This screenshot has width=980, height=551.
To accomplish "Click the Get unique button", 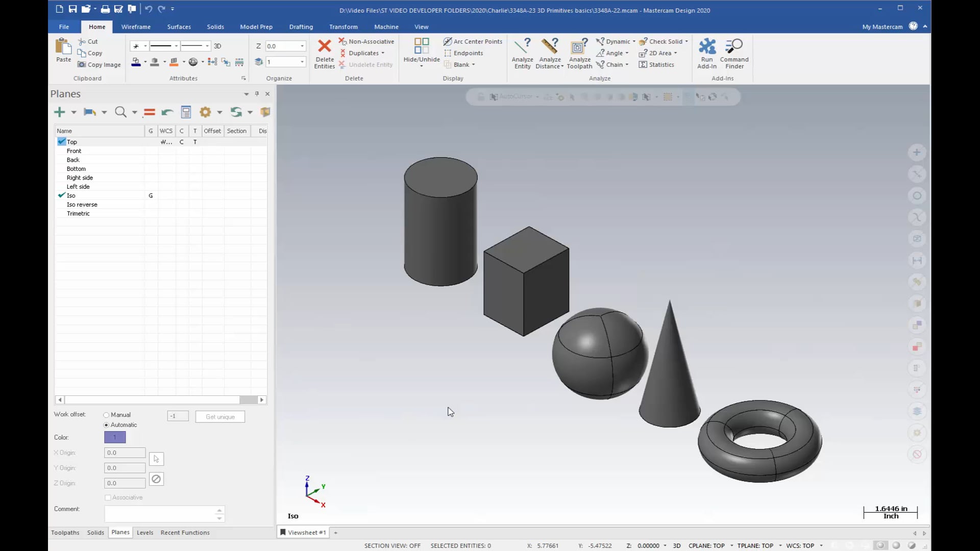I will tap(220, 416).
